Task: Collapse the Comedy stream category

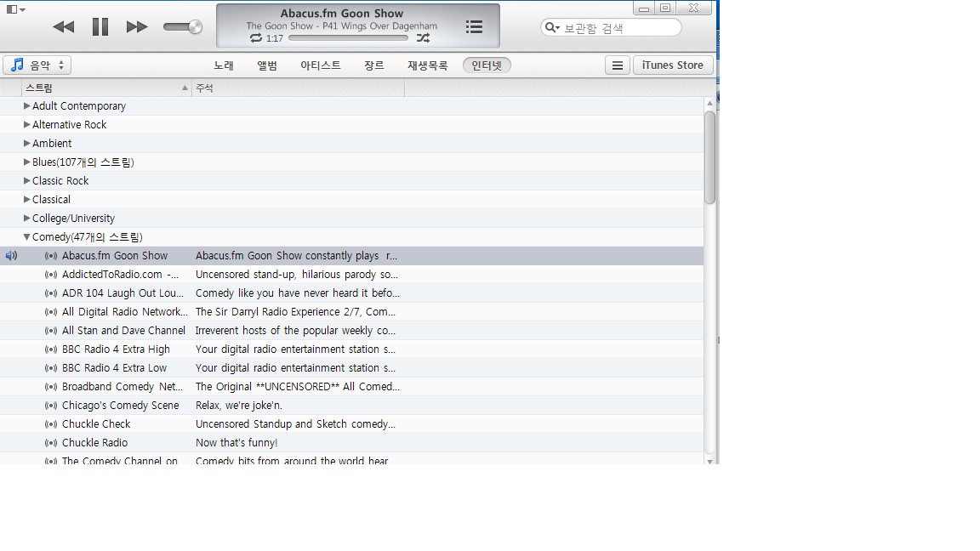Action: click(x=27, y=236)
